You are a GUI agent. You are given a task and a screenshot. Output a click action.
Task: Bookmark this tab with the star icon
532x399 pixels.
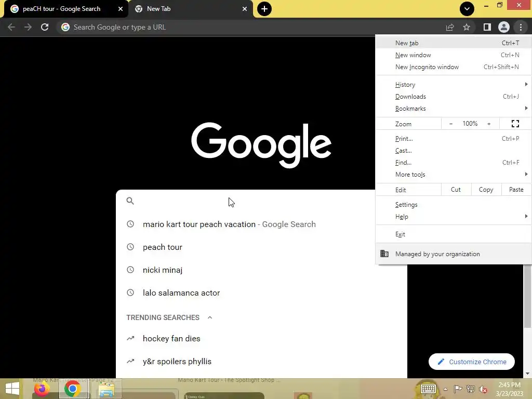tap(467, 27)
